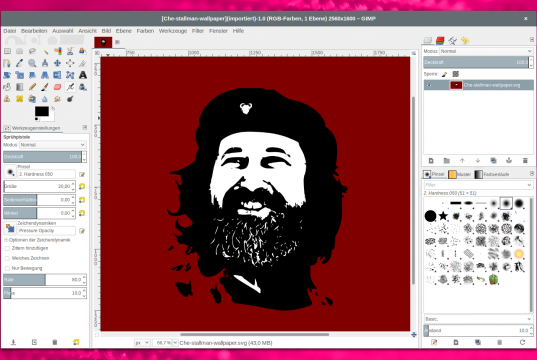
Task: Click the star brush in brushes grid
Action: click(443, 216)
